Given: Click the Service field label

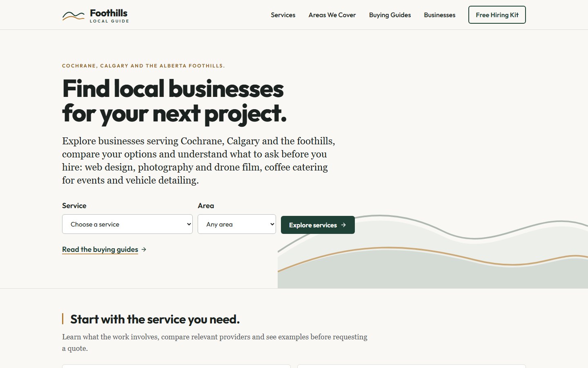Looking at the screenshot, I should pos(74,206).
